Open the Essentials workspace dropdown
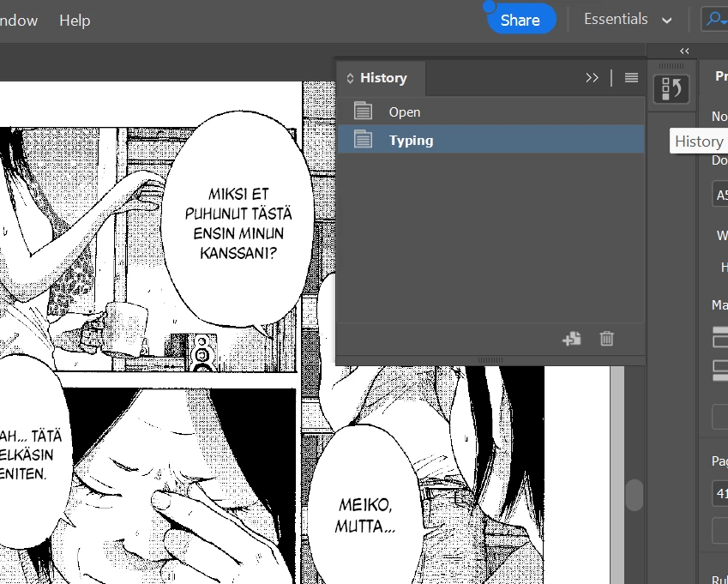 point(628,20)
